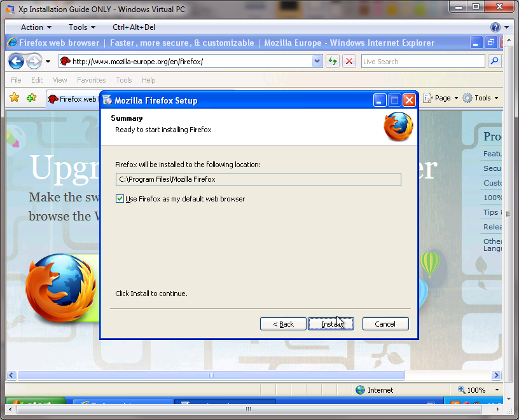Open Favorites Center star icon

point(14,98)
